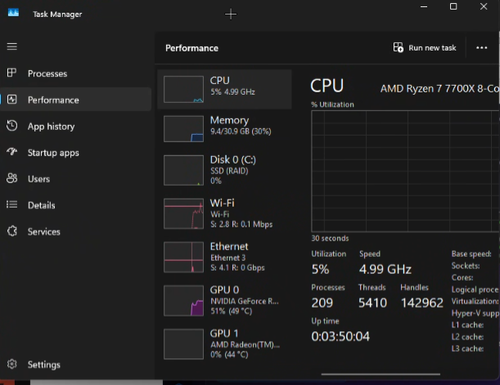The image size is (500, 385).
Task: Maximize the Task Manager window
Action: tap(453, 6)
